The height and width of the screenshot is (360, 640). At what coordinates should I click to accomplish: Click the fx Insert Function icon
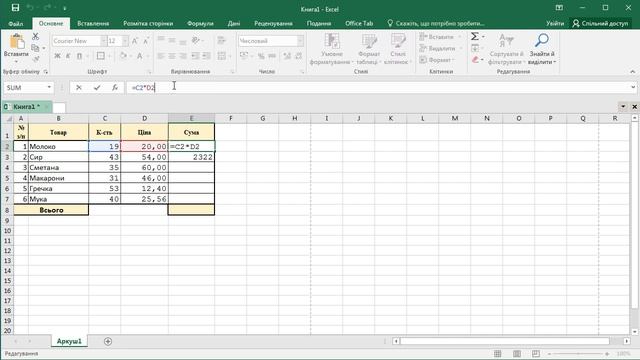pyautogui.click(x=115, y=87)
